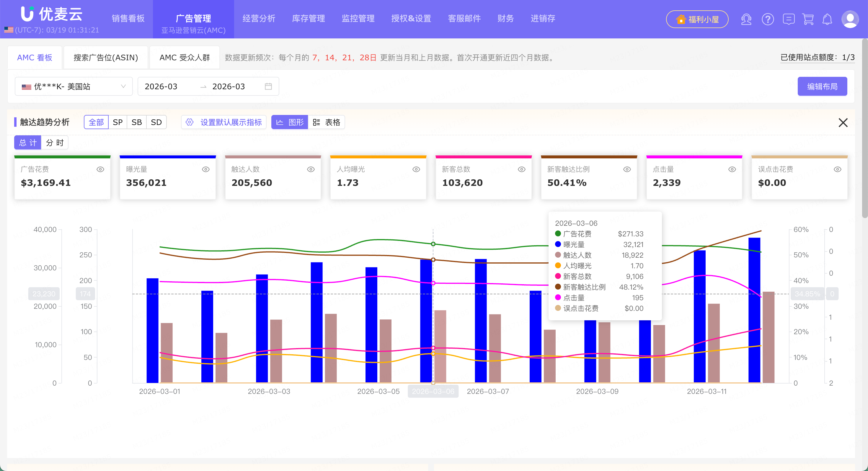Viewport: 868px width, 471px height.
Task: Click 设置默认展示指标 settings button
Action: [x=224, y=122]
